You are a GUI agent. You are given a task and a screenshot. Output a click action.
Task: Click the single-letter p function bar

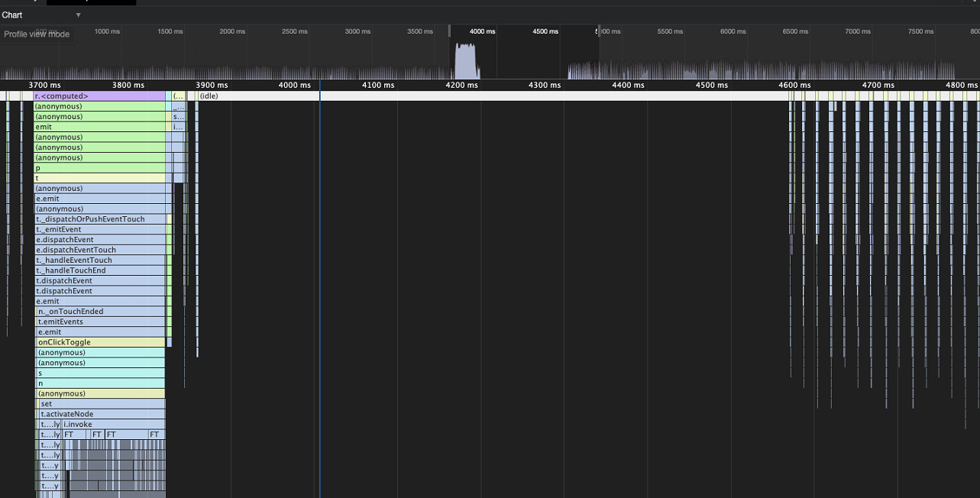[99, 168]
